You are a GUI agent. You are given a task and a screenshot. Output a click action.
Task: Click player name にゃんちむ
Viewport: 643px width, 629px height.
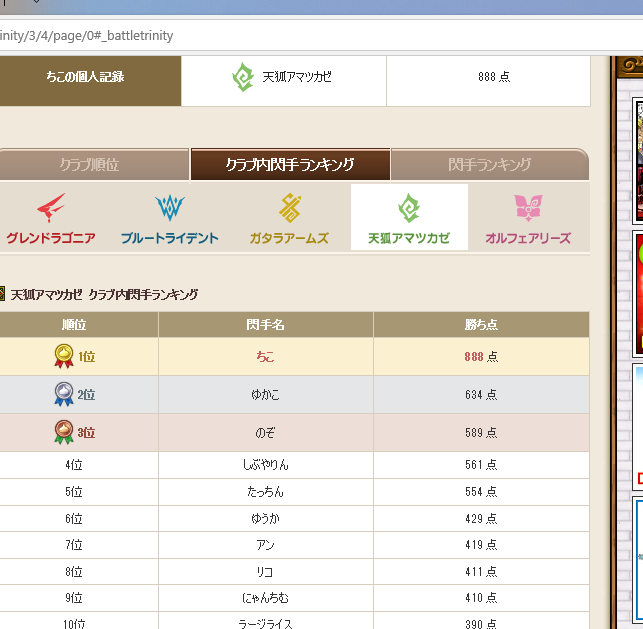pyautogui.click(x=265, y=598)
